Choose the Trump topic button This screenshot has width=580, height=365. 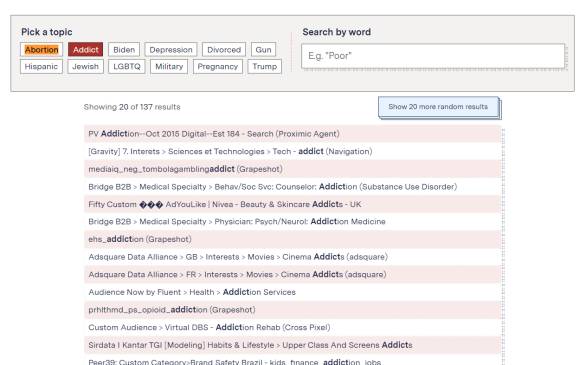(264, 67)
